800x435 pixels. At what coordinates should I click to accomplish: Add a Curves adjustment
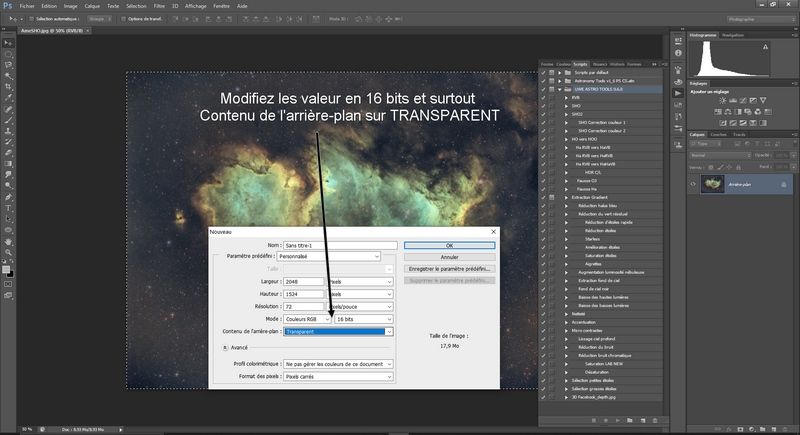pos(743,100)
